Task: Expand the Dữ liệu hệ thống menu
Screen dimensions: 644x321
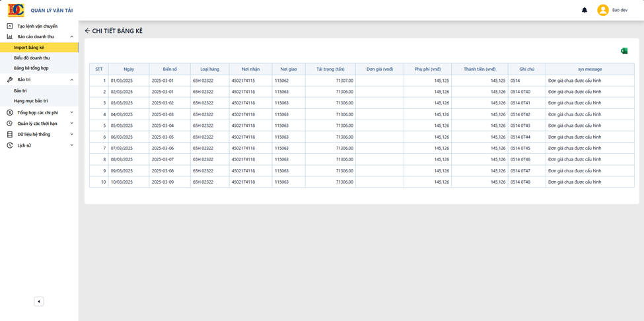Action: coord(72,134)
